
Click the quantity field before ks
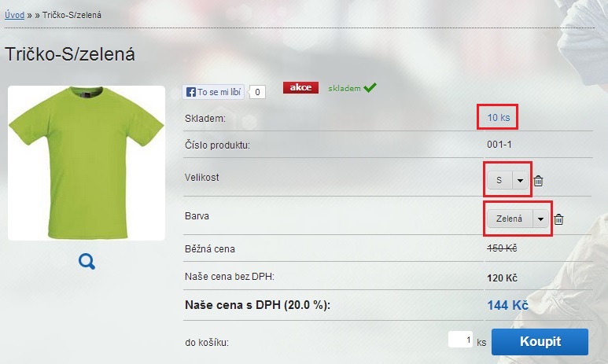(x=460, y=340)
